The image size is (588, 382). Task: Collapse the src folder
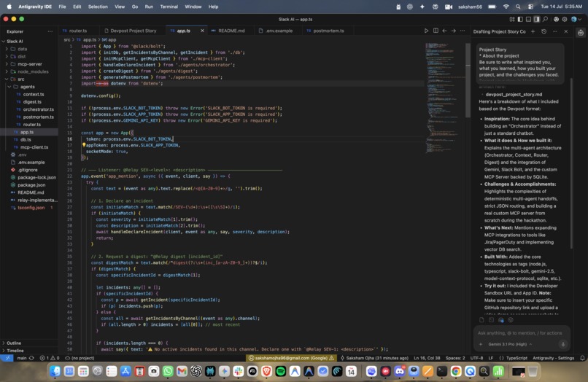pyautogui.click(x=20, y=79)
